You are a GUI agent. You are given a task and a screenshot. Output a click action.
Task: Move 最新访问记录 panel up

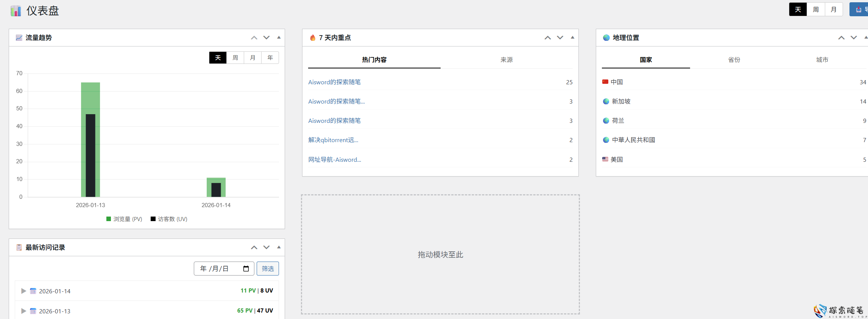(x=254, y=247)
